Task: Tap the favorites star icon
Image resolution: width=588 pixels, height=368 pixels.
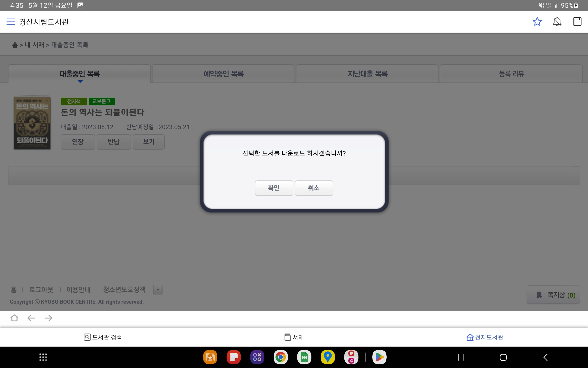Action: coord(537,22)
